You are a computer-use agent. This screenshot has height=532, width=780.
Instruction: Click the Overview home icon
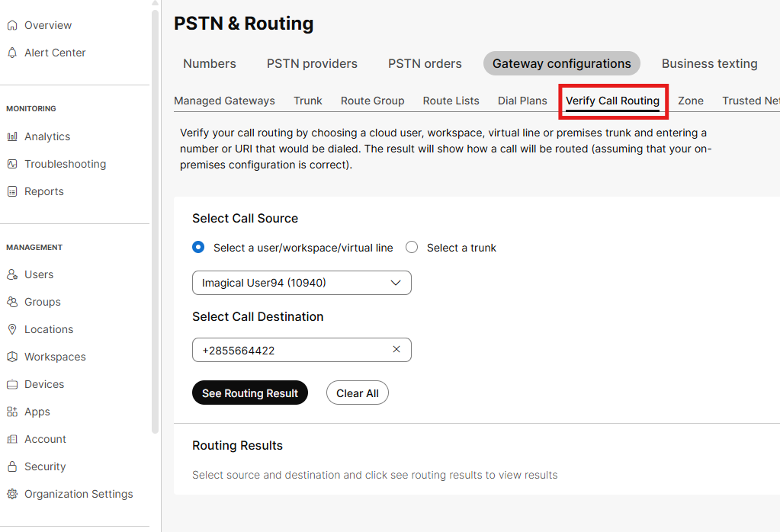(12, 25)
